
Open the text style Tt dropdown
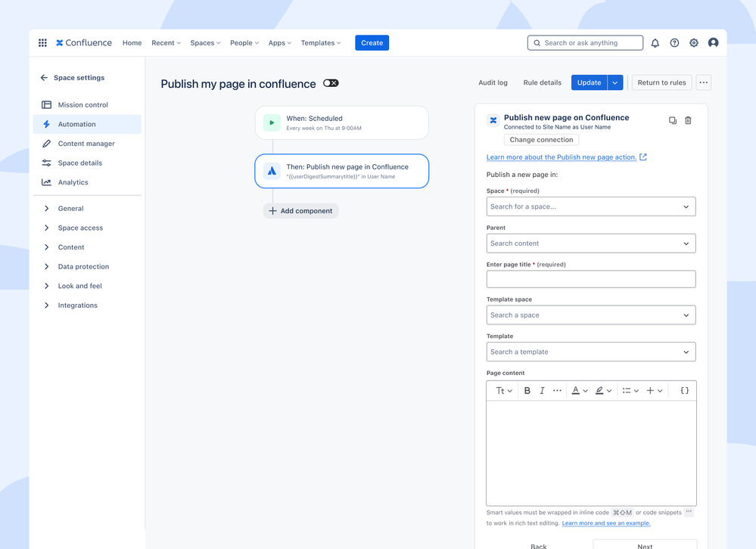point(504,390)
